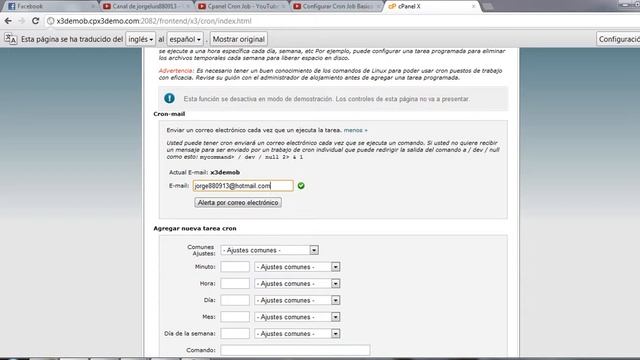The image size is (640, 360).
Task: Click the Día de la semana text field
Action: [x=235, y=333]
